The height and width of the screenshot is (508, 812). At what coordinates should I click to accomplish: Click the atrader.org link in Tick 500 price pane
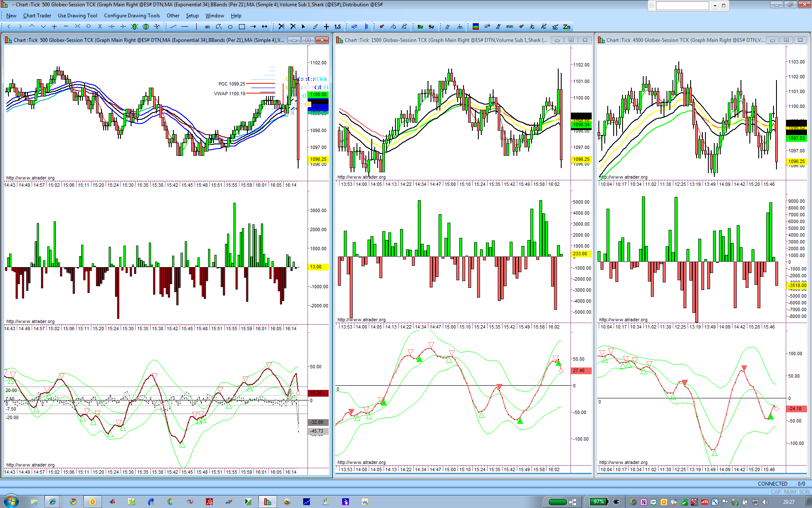(x=30, y=178)
